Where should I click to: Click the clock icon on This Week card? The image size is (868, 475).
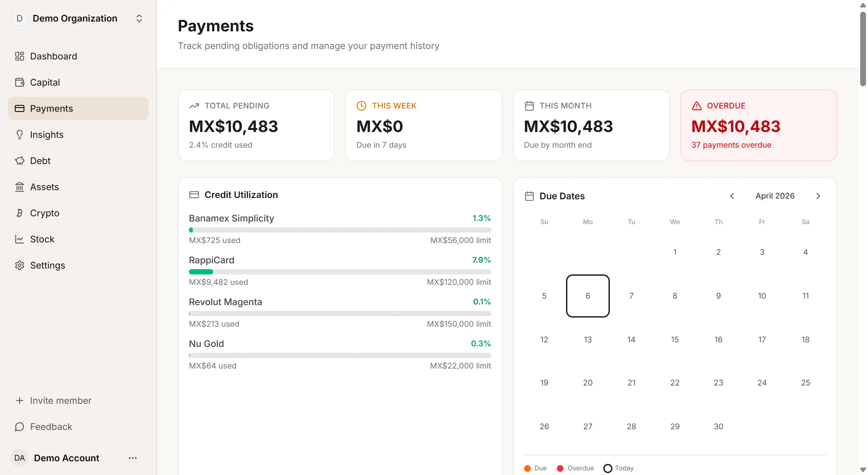pyautogui.click(x=361, y=106)
